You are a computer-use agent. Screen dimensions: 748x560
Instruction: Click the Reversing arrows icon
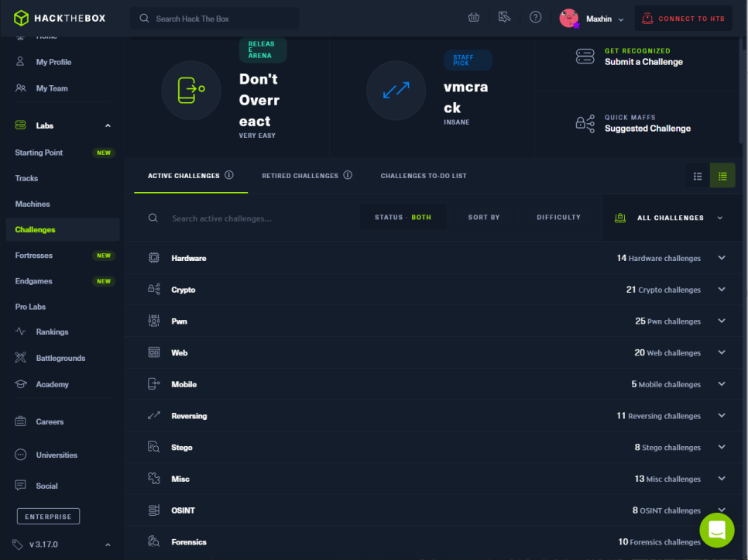[x=153, y=415]
